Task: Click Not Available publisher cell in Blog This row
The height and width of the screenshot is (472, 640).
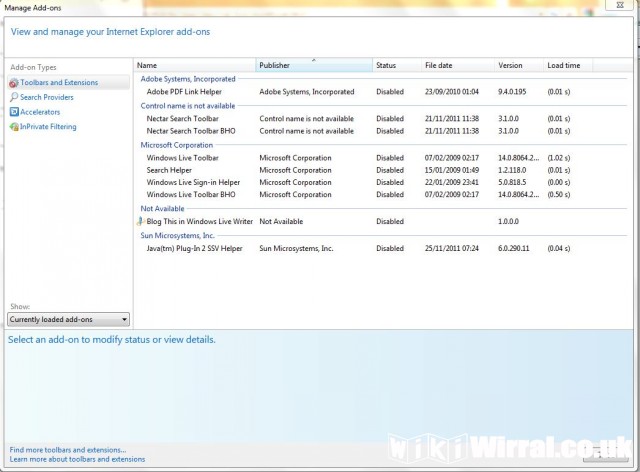Action: tap(281, 221)
